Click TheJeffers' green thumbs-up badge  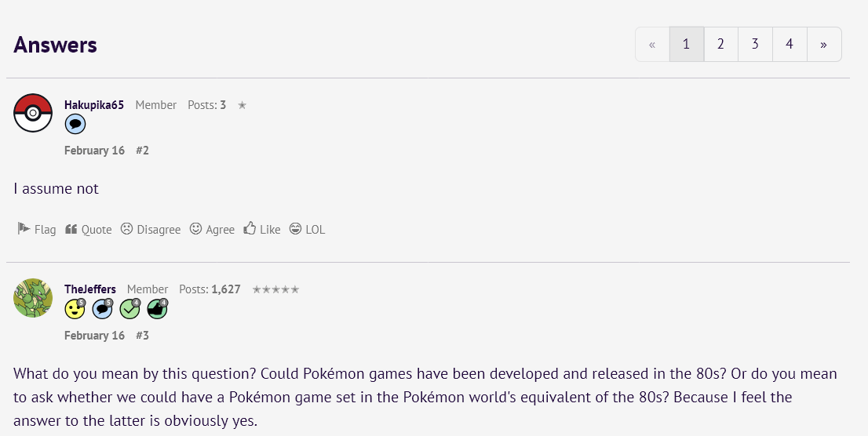[x=158, y=309]
